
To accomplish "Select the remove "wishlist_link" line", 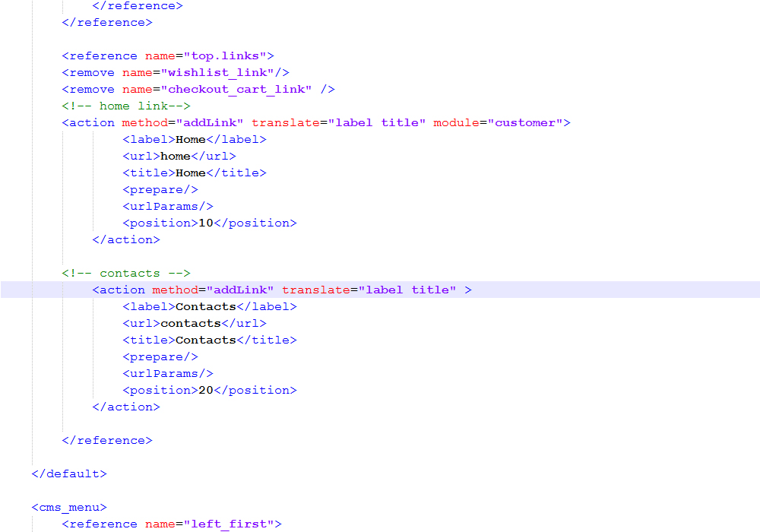I will click(x=176, y=73).
